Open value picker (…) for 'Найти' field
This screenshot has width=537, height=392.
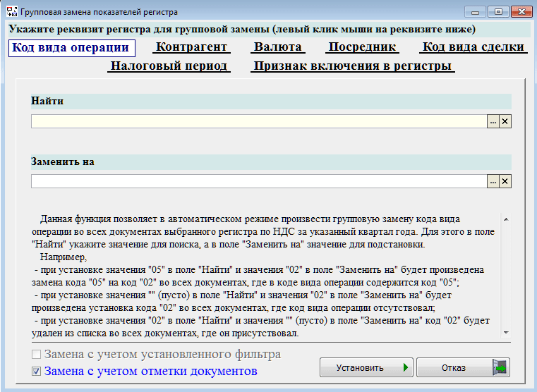[x=493, y=121]
